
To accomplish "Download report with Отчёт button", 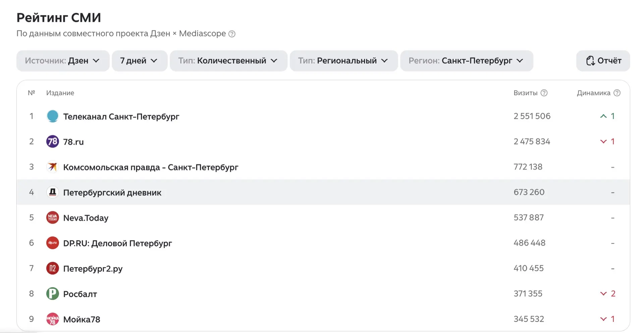I will tap(603, 61).
